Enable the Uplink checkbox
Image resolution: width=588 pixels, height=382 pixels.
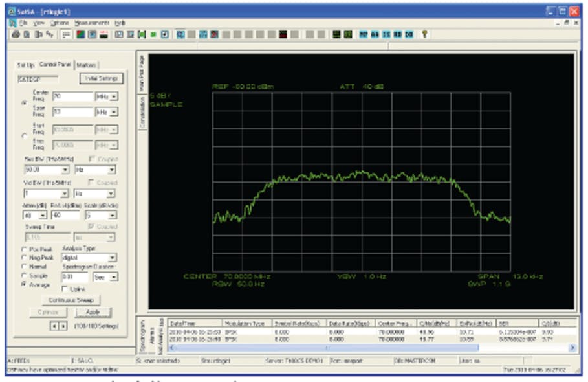pos(65,289)
